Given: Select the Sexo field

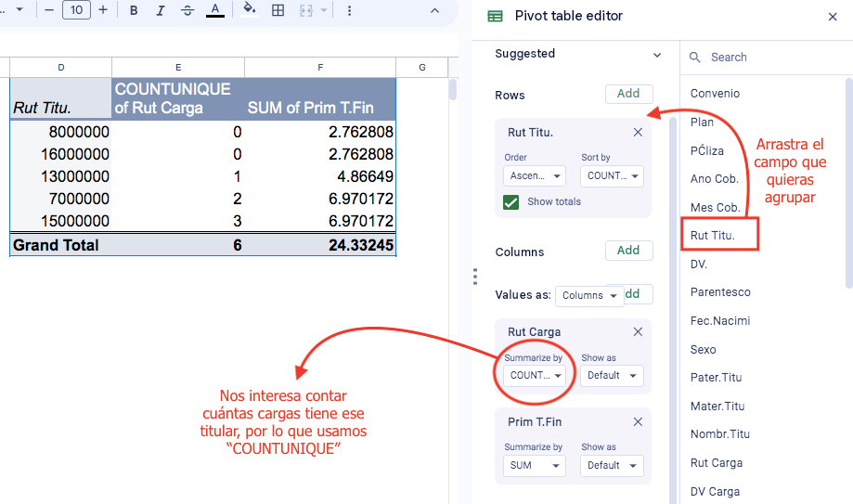Looking at the screenshot, I should coord(703,350).
